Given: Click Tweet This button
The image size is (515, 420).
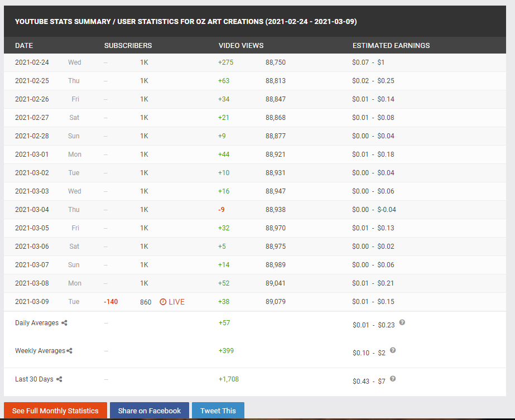Looking at the screenshot, I should click(218, 411).
